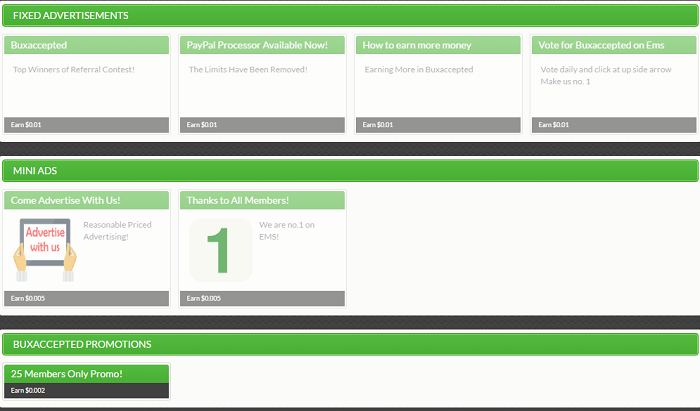Click the MINI ADS section header
The height and width of the screenshot is (411, 700).
[x=350, y=171]
